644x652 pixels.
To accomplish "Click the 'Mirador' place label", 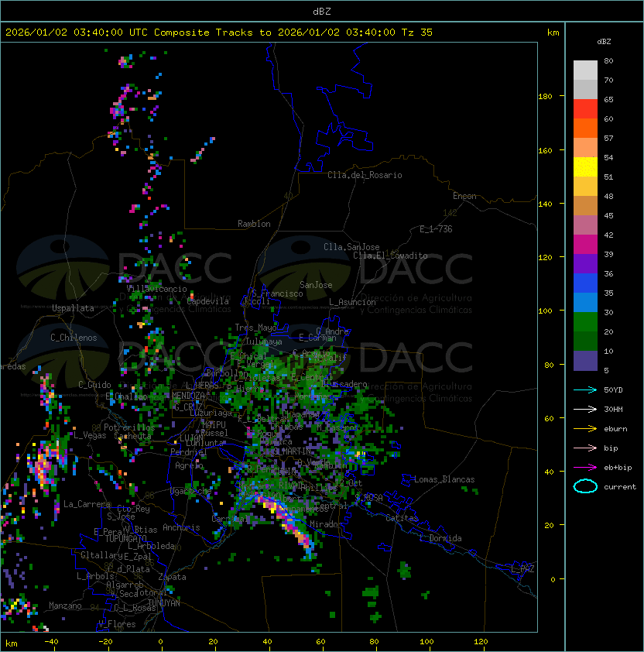I will point(327,524).
